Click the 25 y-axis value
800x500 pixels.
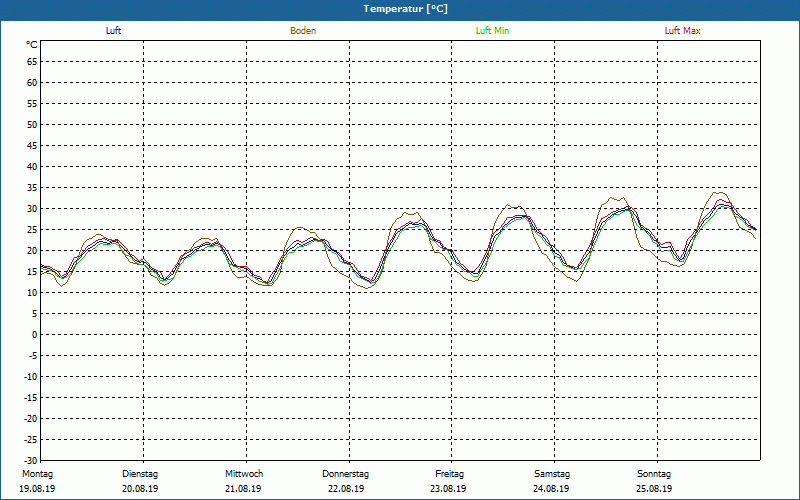(x=32, y=230)
